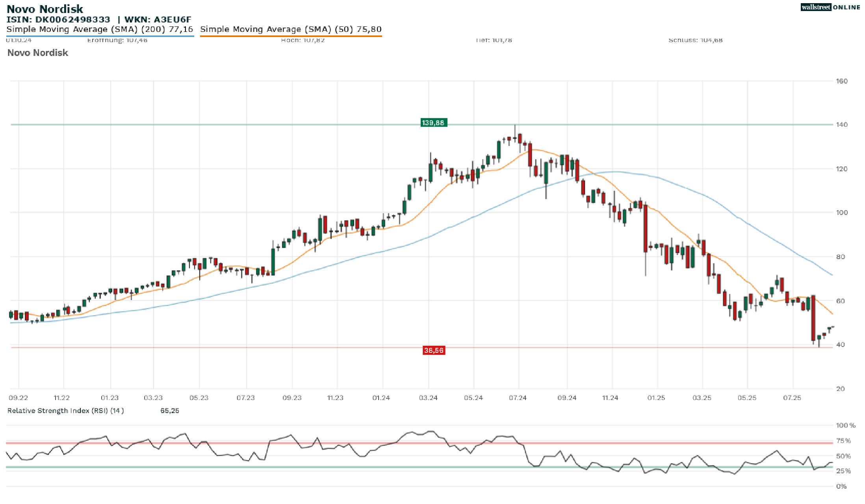Click the 20 price axis label

841,389
